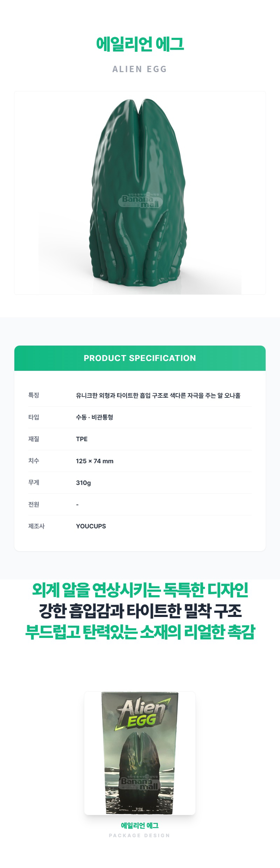Click the green 에일리언 에그 main title
The image size is (280, 868).
140,44
